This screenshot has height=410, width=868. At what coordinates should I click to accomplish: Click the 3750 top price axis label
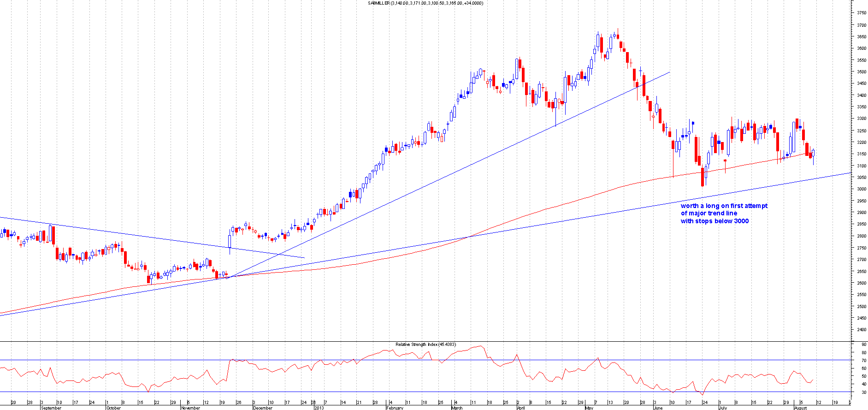[861, 13]
